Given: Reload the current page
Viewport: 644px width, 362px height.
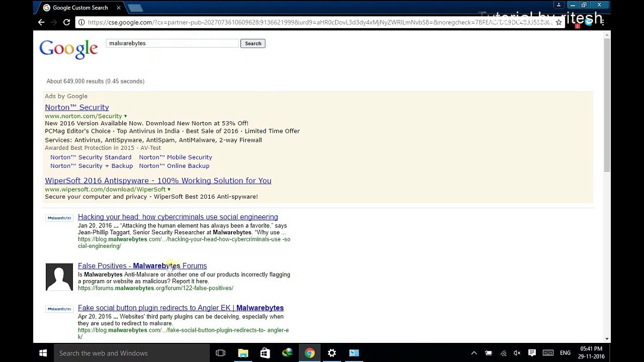Looking at the screenshot, I should 66,22.
